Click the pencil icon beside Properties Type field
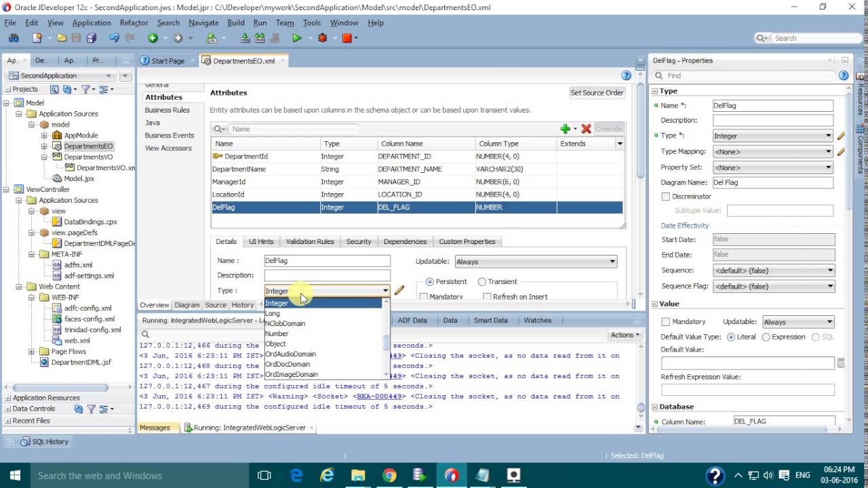The image size is (868, 488). point(841,136)
